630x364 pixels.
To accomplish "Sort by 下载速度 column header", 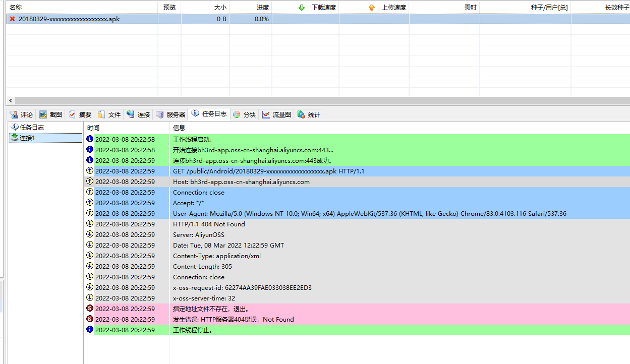I will 324,7.
